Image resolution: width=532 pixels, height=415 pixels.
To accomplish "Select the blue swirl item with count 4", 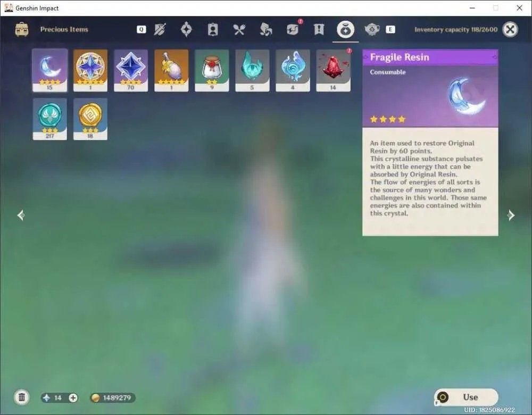I will click(x=293, y=70).
